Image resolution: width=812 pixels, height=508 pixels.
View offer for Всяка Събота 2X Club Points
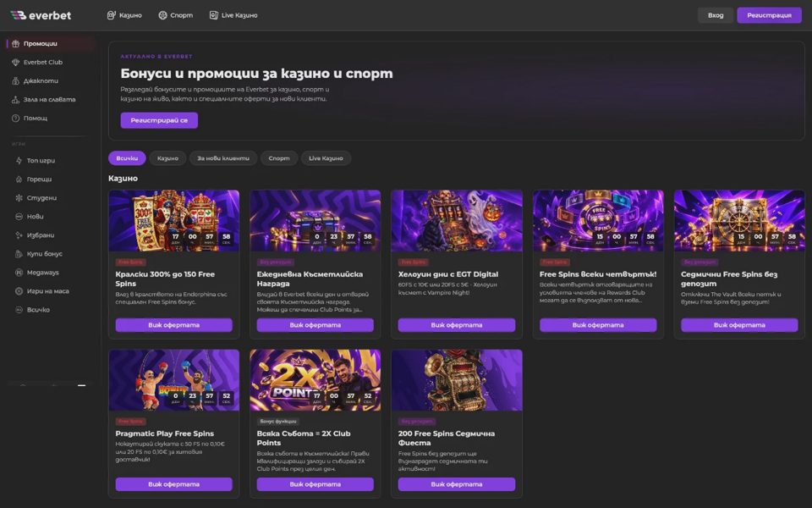315,484
